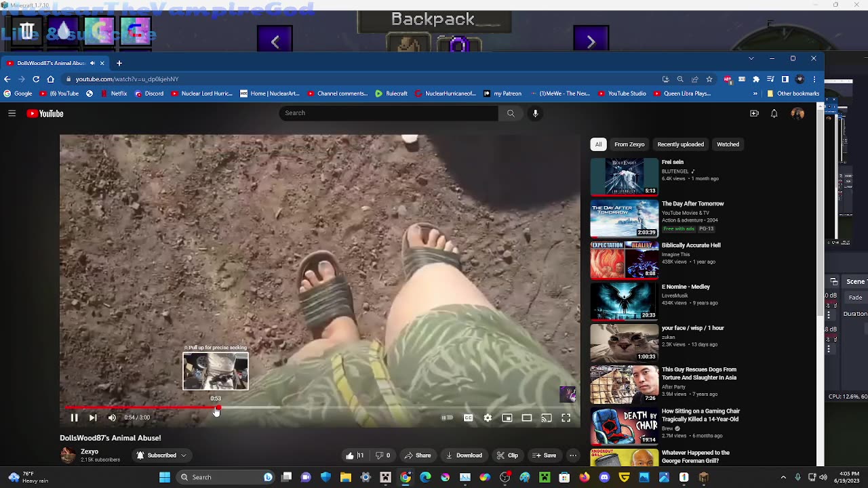The height and width of the screenshot is (488, 868).
Task: Select the From Zexyo filter chip
Action: (x=629, y=144)
